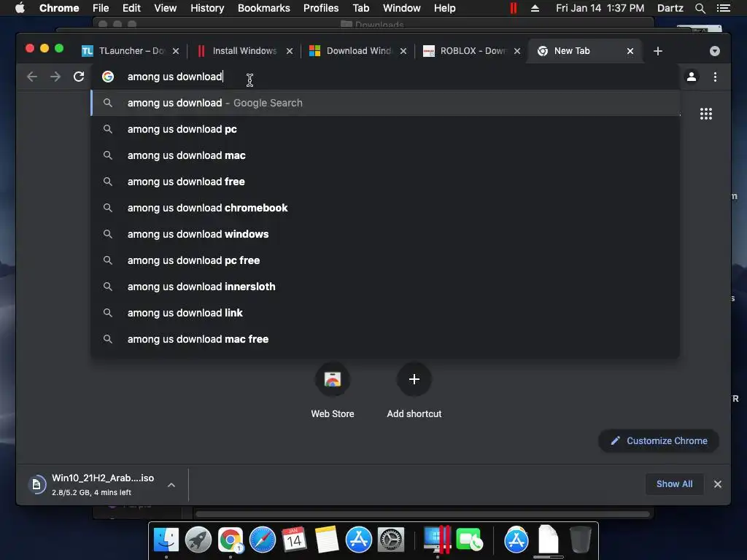This screenshot has width=747, height=560.
Task: Click the eject icon in menu bar
Action: pos(535,8)
